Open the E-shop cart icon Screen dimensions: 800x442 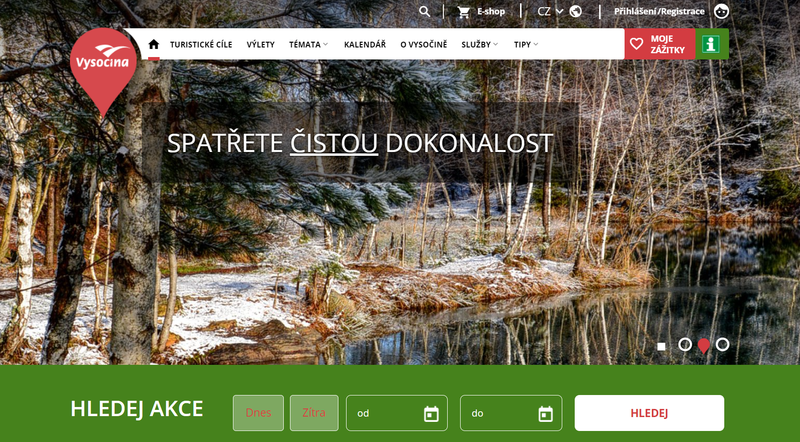463,12
